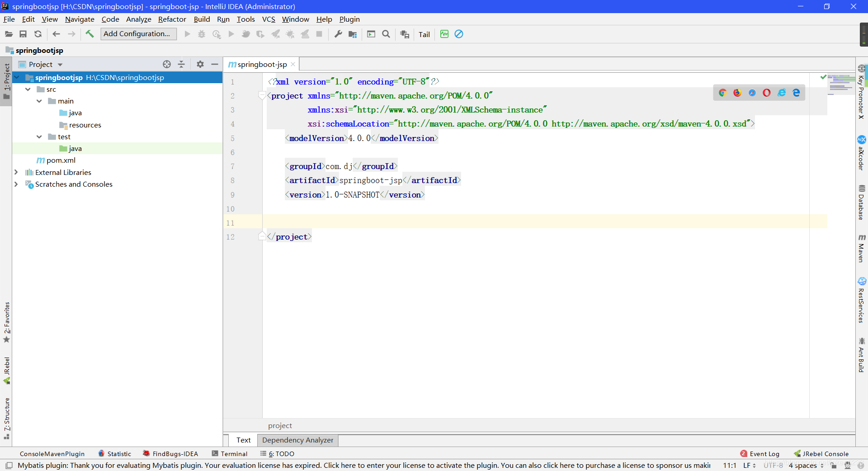Change the LF line separator setting
Screen dimensions: 868x471
click(x=749, y=465)
